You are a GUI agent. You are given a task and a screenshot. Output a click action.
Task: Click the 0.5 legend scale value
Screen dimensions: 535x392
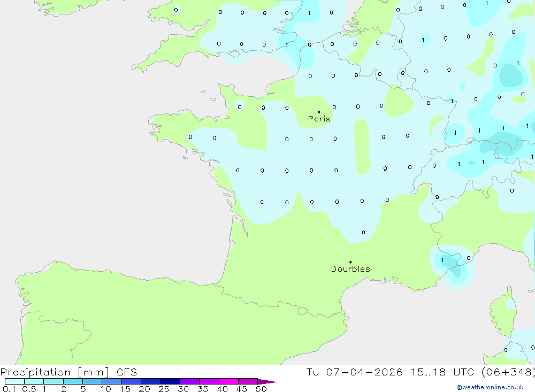(x=29, y=389)
